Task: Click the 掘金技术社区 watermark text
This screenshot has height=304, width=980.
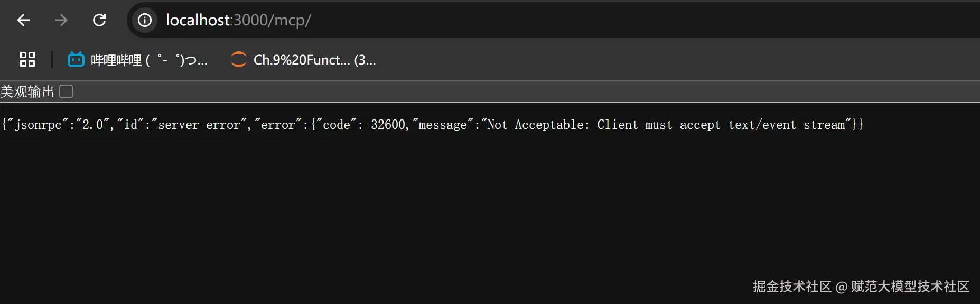Action: 792,287
